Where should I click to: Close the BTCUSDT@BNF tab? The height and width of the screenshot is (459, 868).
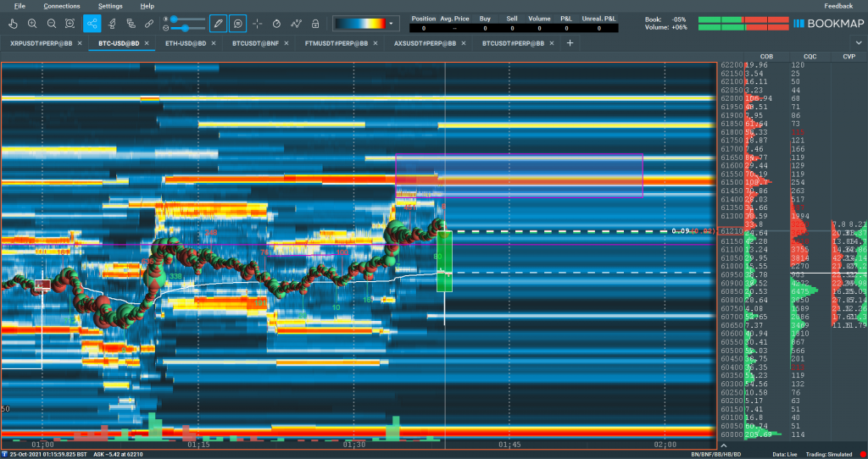[x=286, y=43]
